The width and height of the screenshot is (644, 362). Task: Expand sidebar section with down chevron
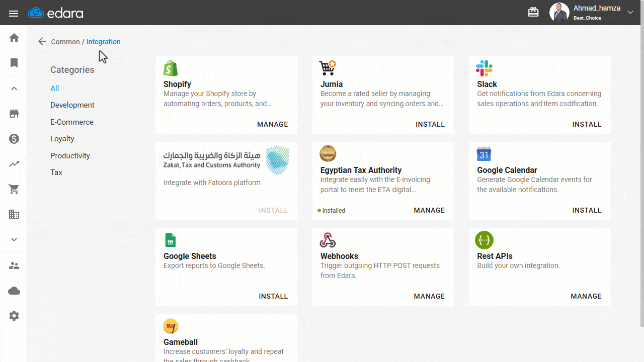click(x=14, y=240)
